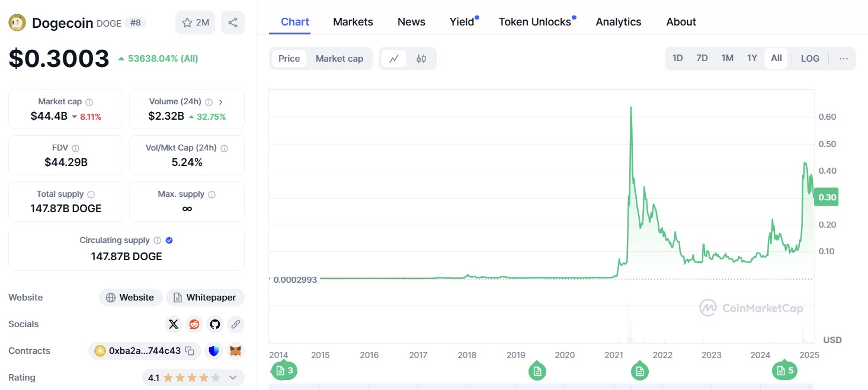Click the Reddit social icon
This screenshot has width=868, height=390.
point(194,324)
